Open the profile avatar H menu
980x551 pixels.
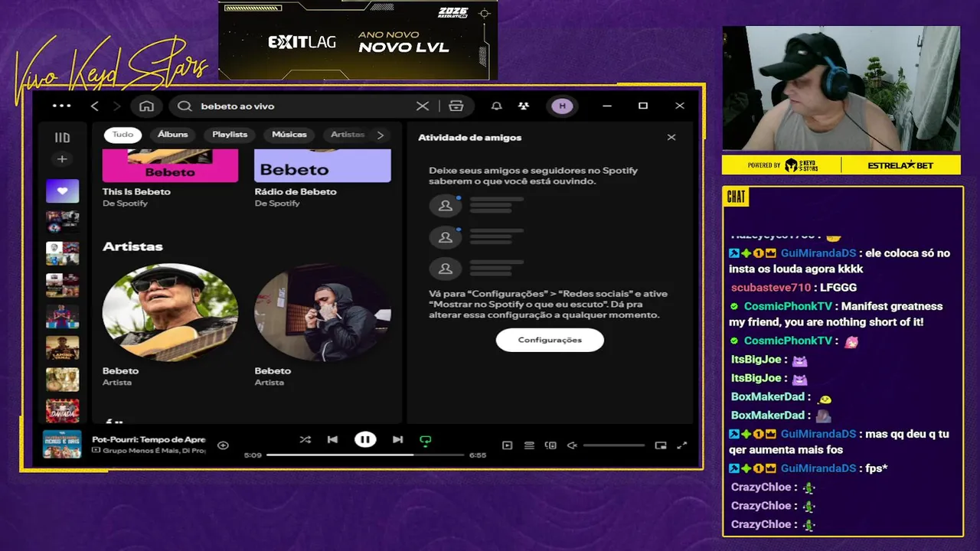tap(562, 106)
